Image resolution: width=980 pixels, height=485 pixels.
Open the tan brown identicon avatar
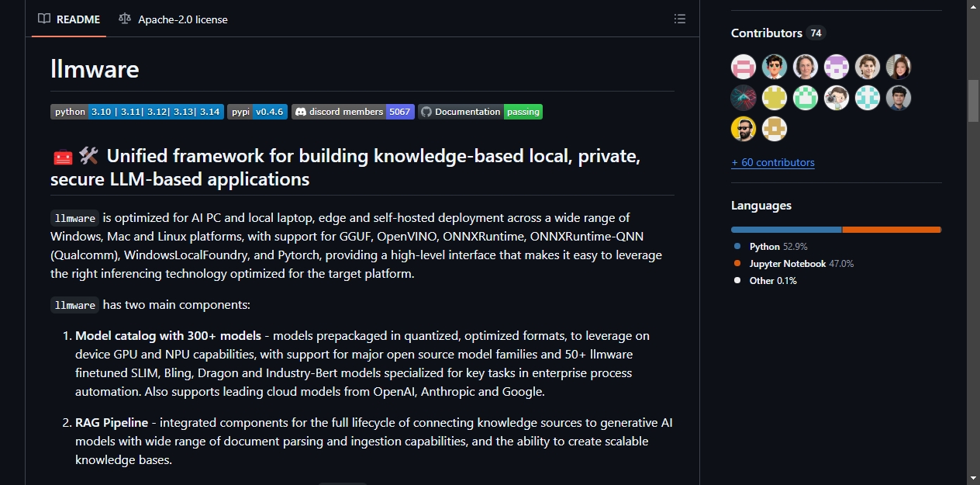(775, 129)
